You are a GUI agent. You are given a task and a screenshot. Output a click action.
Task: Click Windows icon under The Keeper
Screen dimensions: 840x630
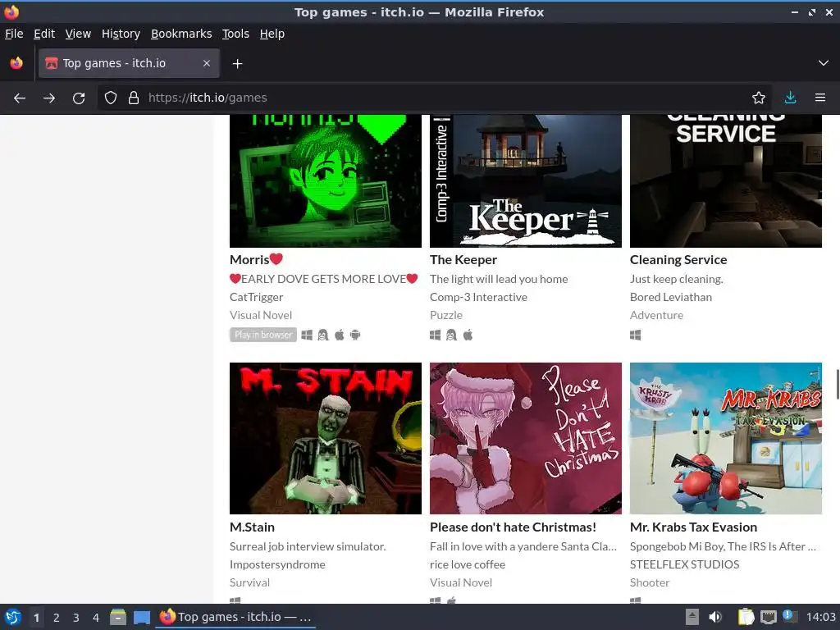(x=435, y=335)
